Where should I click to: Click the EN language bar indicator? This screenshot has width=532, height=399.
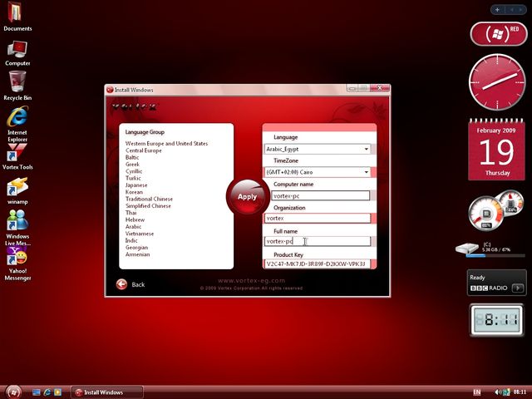coord(477,392)
